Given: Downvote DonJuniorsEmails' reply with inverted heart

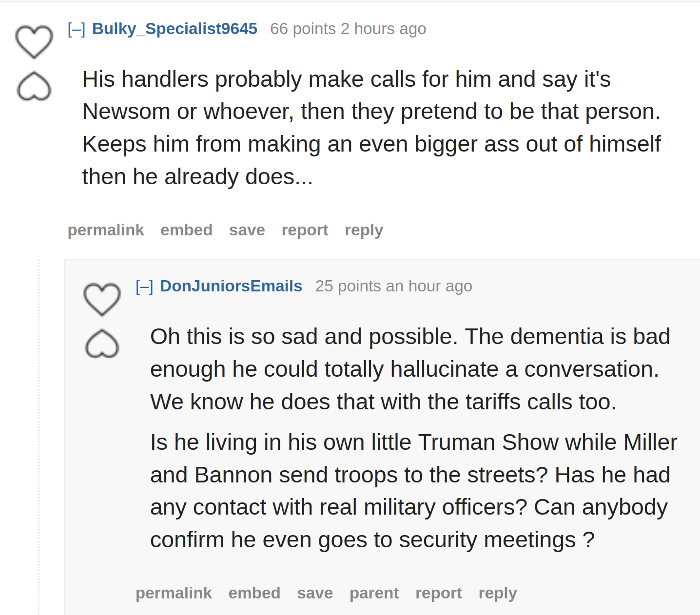Looking at the screenshot, I should tap(102, 344).
